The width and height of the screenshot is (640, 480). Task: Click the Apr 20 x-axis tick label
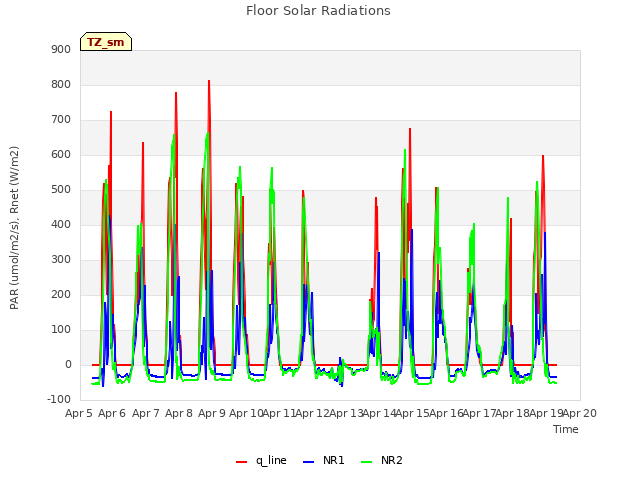point(580,413)
